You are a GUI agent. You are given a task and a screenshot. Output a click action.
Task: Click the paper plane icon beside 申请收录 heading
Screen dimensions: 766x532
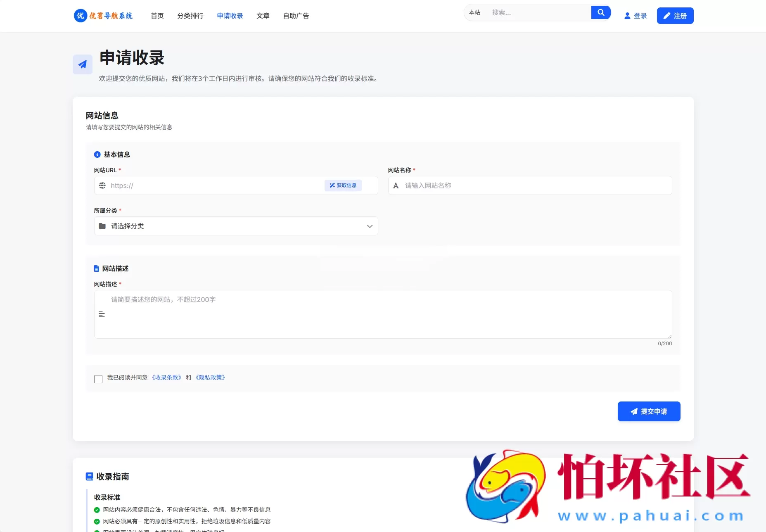pos(82,64)
